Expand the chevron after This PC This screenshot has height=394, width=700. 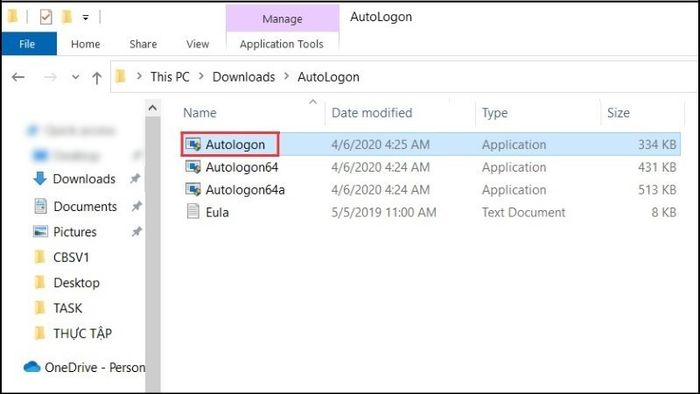point(201,77)
